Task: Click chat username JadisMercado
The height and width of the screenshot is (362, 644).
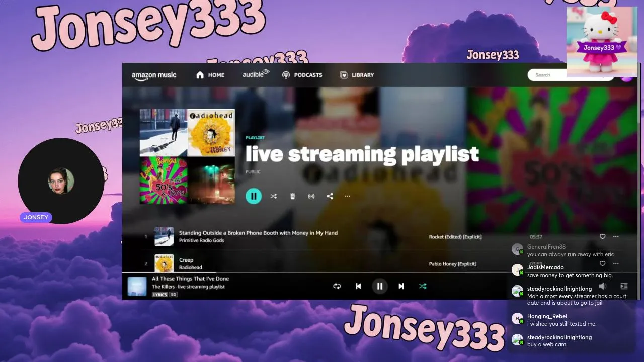Action: [x=545, y=267]
